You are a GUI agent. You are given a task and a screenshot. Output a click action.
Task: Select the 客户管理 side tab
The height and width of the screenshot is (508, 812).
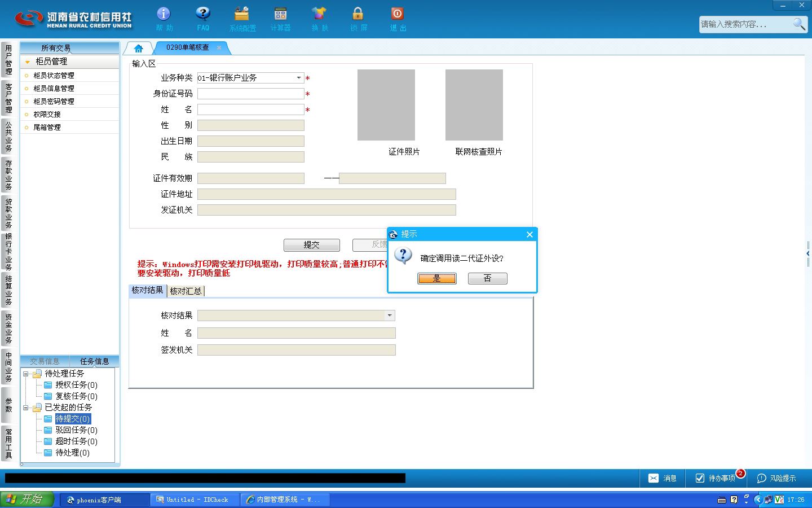click(x=8, y=98)
